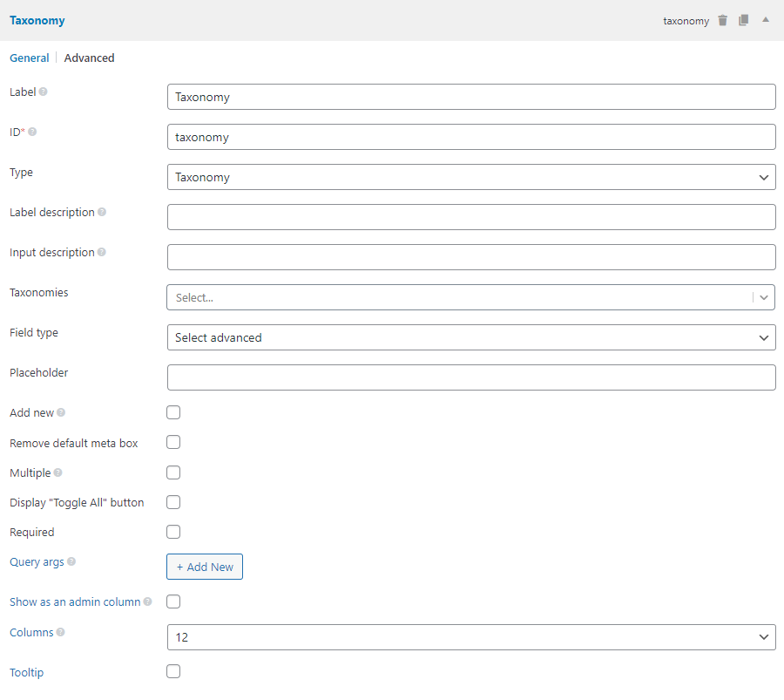
Task: Delete the Taxonomy field with trash icon
Action: 722,20
